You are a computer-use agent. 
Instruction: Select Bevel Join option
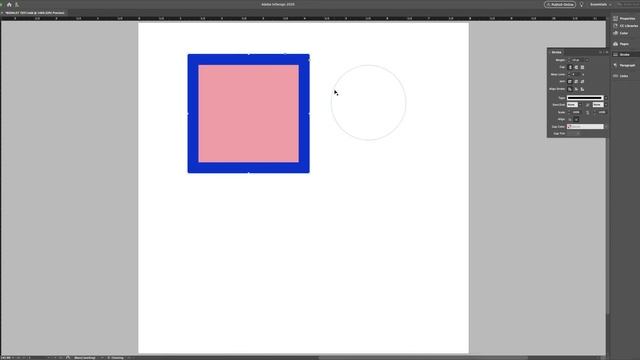582,82
